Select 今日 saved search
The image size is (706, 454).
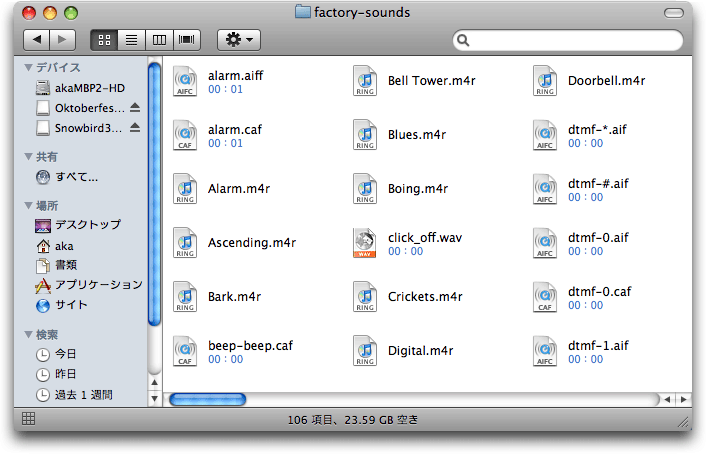point(56,354)
